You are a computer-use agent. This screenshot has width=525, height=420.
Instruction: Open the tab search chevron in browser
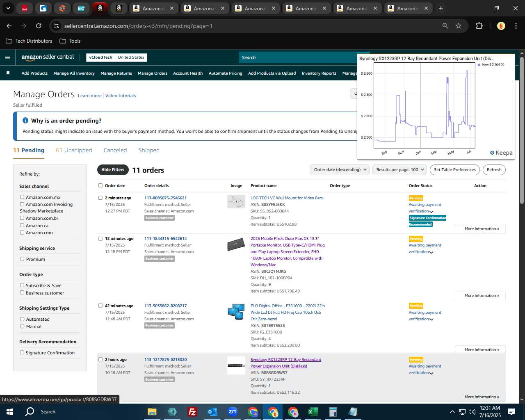coord(8,8)
